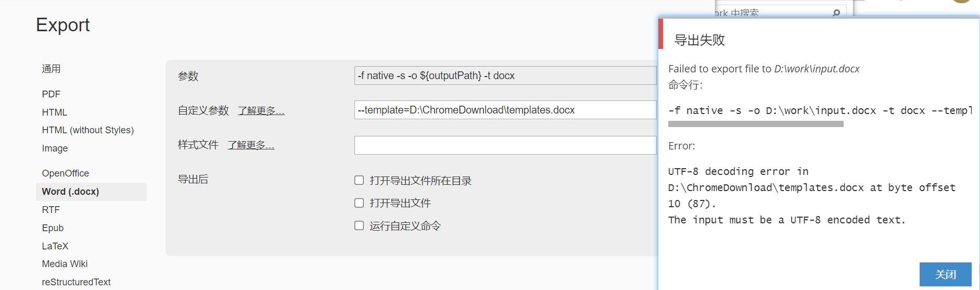Image resolution: width=980 pixels, height=290 pixels.
Task: Close the error dialog with 关闭
Action: pos(945,274)
